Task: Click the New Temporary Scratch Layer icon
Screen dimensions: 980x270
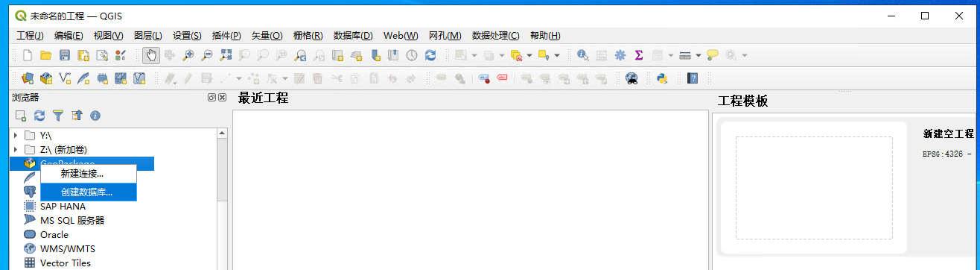Action: 102,78
